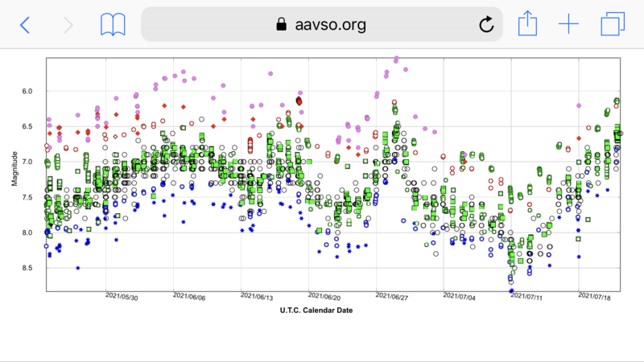Click the Magnitude y-axis title
644x362 pixels.
pyautogui.click(x=14, y=169)
